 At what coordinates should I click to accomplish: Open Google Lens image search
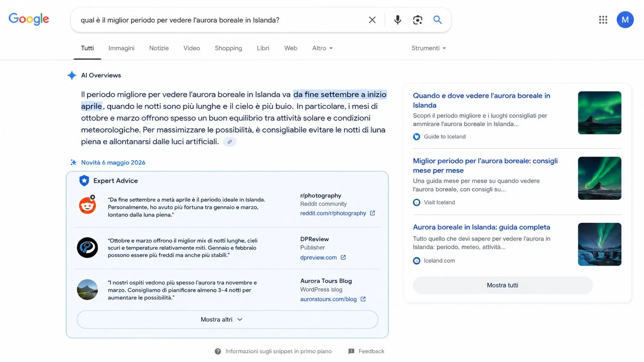point(418,20)
